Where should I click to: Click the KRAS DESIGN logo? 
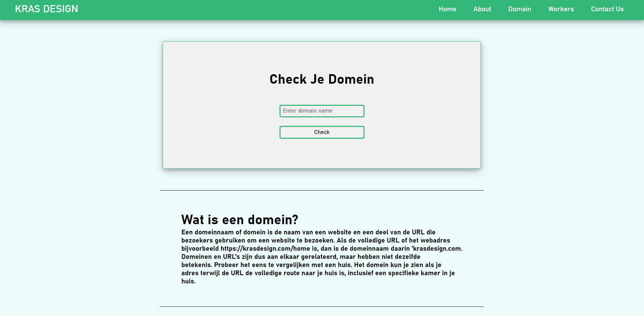pos(47,9)
